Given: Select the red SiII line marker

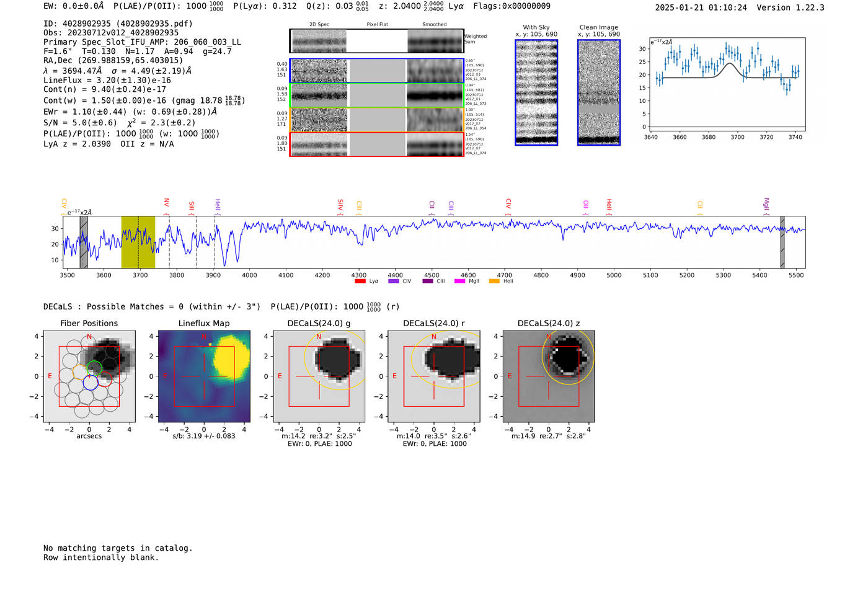Looking at the screenshot, I should point(192,206).
